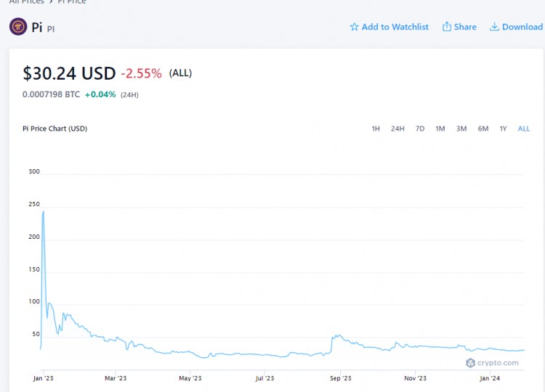Choose the 1M time range
The width and height of the screenshot is (545, 392).
point(440,128)
